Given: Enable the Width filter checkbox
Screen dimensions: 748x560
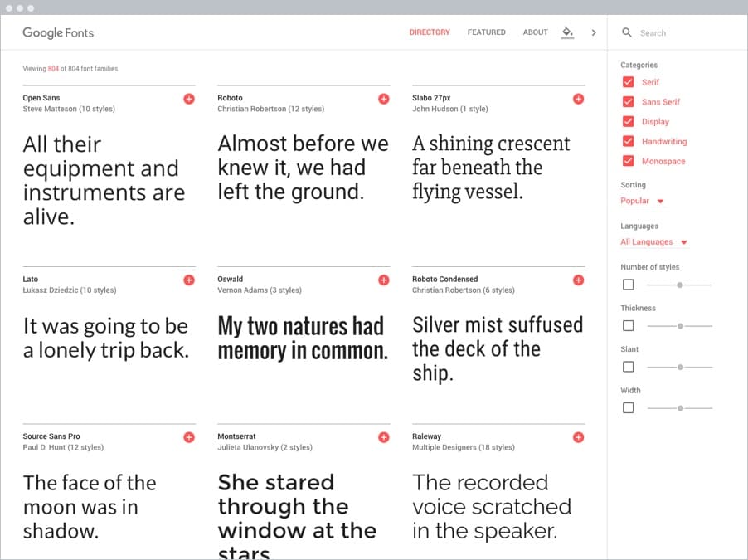Looking at the screenshot, I should [x=629, y=407].
